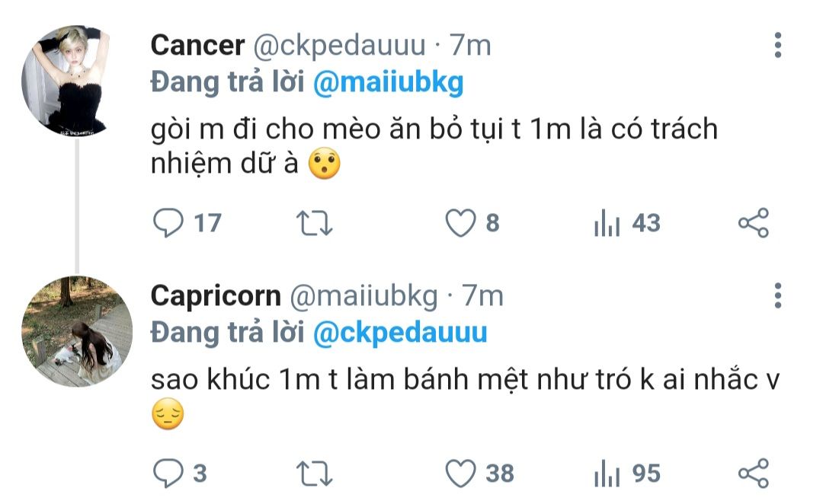View analytics showing 95 views
This screenshot has width=823, height=504.
[x=626, y=474]
